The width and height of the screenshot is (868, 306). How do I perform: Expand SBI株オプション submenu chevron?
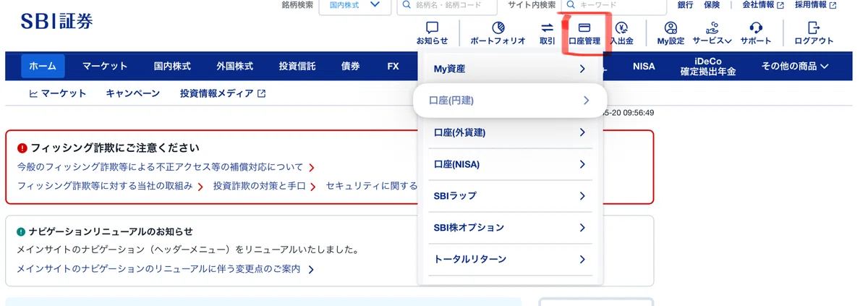[x=582, y=227]
